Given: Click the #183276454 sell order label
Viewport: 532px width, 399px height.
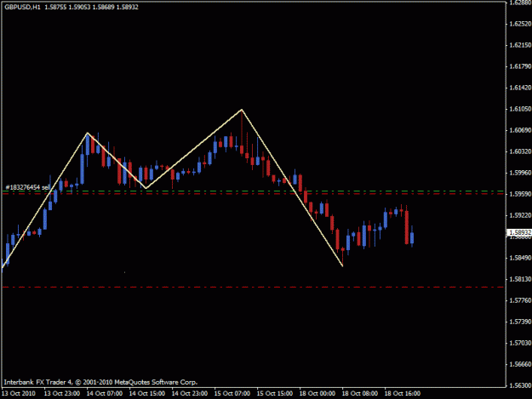Looking at the screenshot, I should click(27, 187).
